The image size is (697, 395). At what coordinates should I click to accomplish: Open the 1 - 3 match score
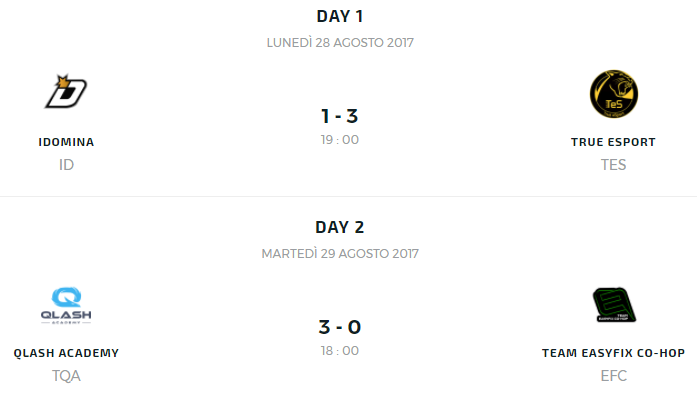tap(340, 116)
